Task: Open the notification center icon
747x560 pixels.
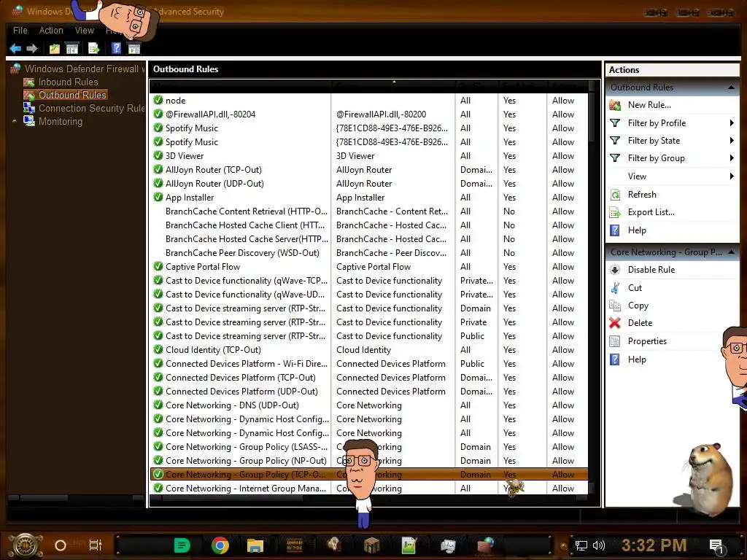Action: coord(716,546)
